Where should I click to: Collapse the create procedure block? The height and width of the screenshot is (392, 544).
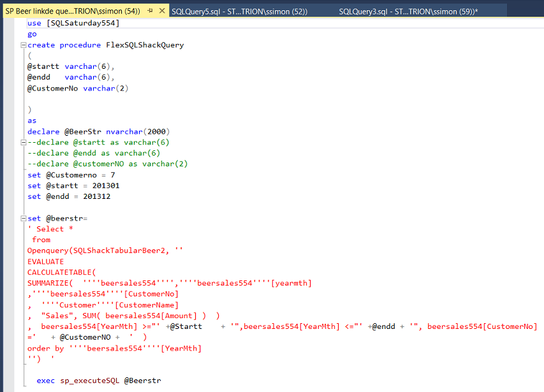click(23, 45)
